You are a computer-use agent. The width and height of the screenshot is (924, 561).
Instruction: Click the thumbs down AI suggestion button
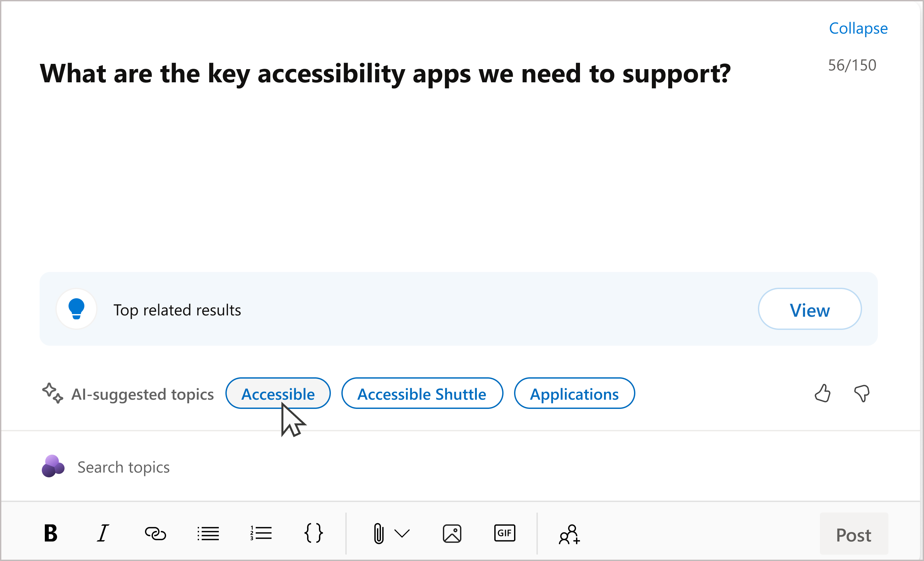coord(863,393)
